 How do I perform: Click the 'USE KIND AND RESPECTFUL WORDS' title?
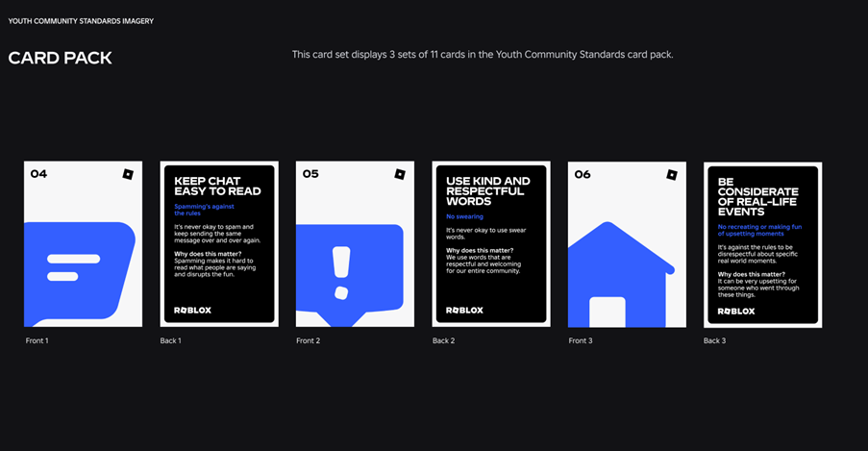488,191
